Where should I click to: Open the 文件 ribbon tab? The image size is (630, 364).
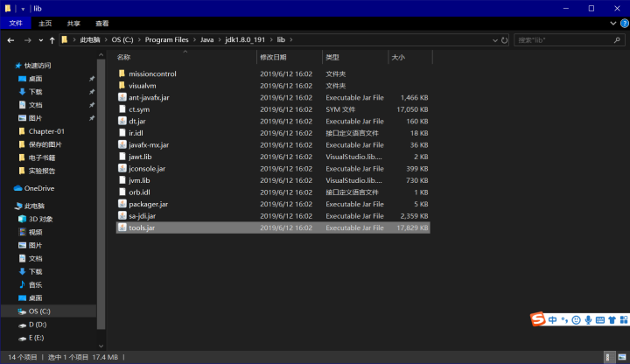click(16, 24)
